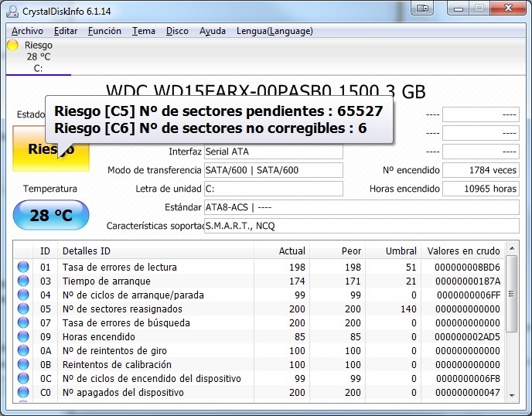Click Umbral value 140 for reassigned sectors

pos(408,309)
